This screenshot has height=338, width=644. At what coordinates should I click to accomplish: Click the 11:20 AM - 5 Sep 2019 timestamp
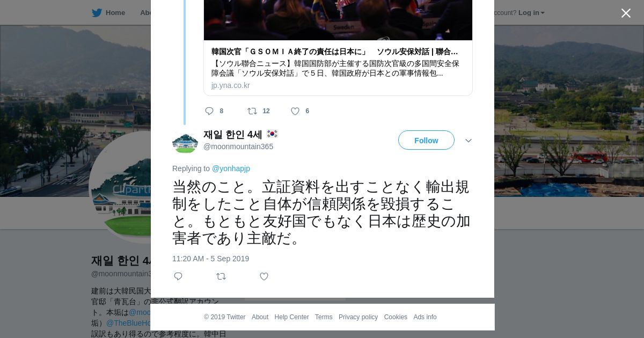pyautogui.click(x=210, y=259)
